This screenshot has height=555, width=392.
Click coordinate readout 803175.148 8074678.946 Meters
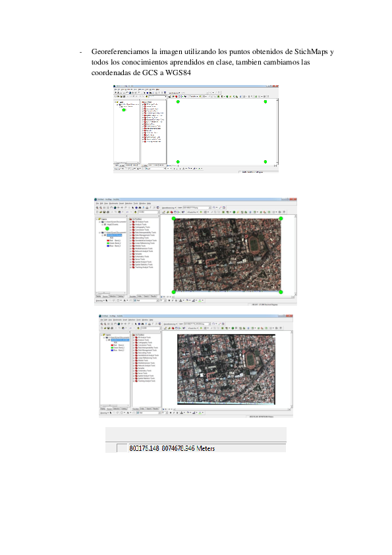coord(173,448)
